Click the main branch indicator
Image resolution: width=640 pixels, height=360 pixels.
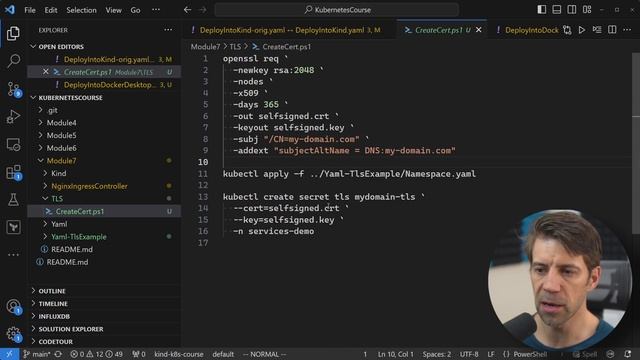pyautogui.click(x=36, y=354)
